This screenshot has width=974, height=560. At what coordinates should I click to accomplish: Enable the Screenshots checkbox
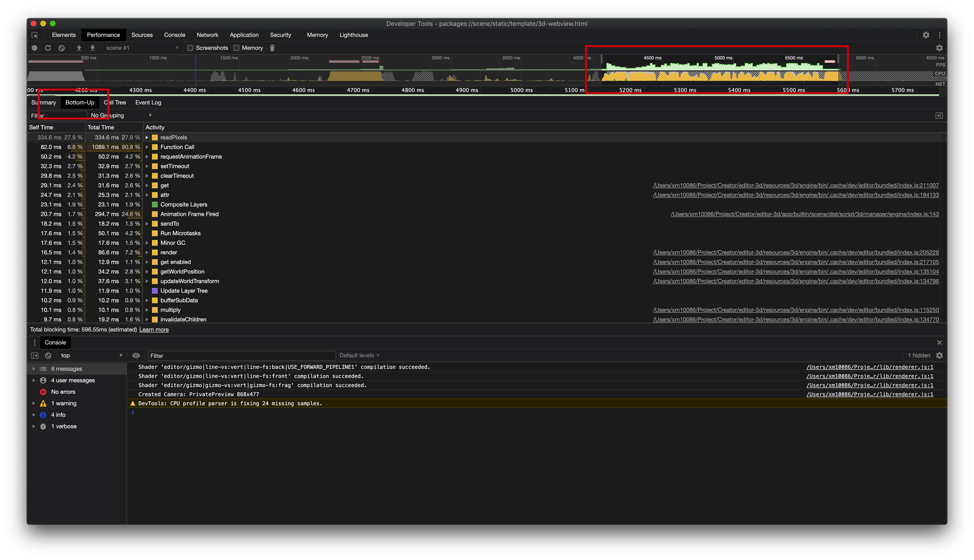[x=190, y=48]
